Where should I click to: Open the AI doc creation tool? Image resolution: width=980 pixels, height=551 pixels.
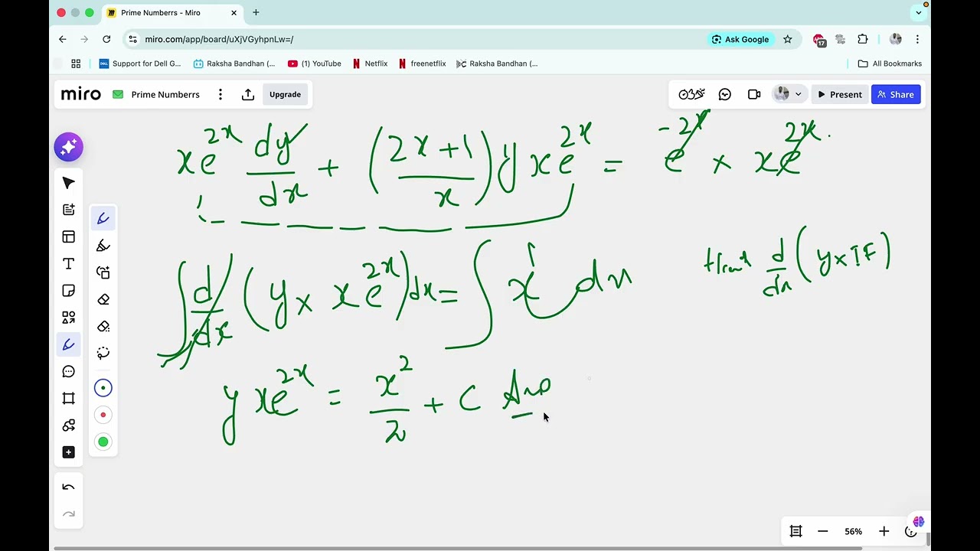point(68,210)
